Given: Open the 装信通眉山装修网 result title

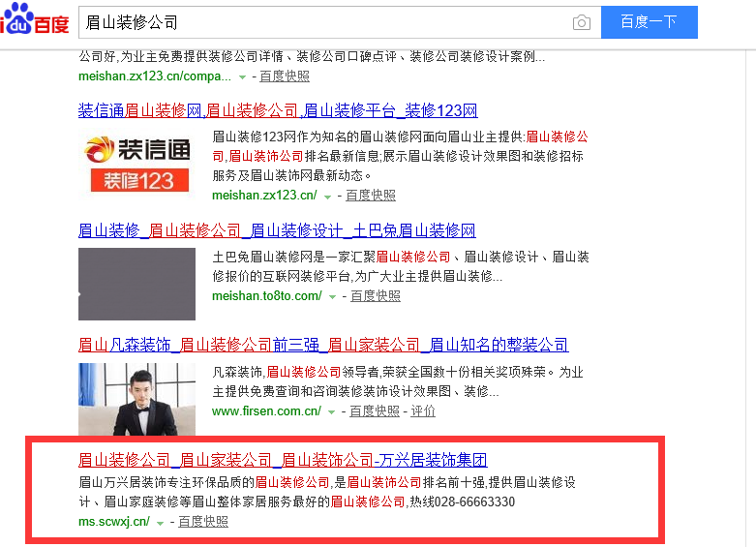Looking at the screenshot, I should click(x=278, y=110).
